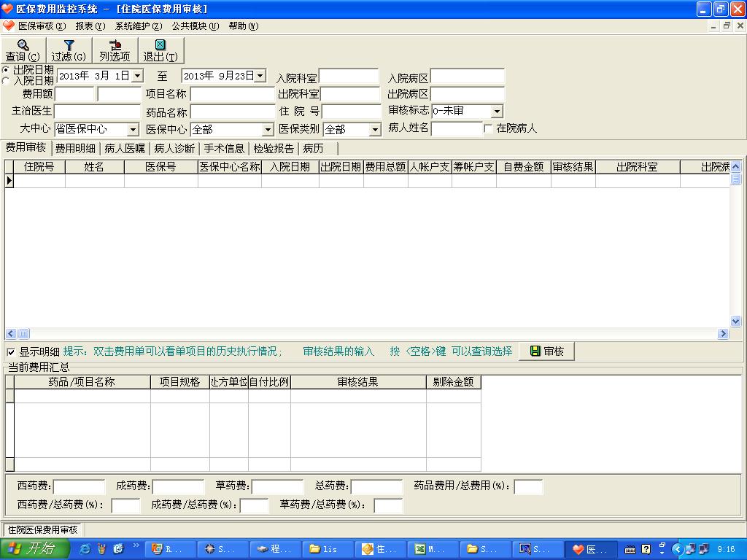Click the 入院病区 input field
The image size is (747, 560).
coord(468,77)
